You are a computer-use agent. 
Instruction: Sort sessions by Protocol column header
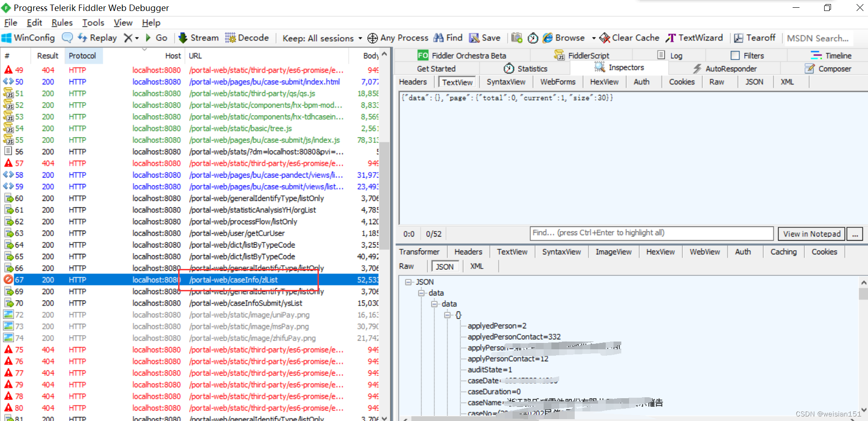83,56
